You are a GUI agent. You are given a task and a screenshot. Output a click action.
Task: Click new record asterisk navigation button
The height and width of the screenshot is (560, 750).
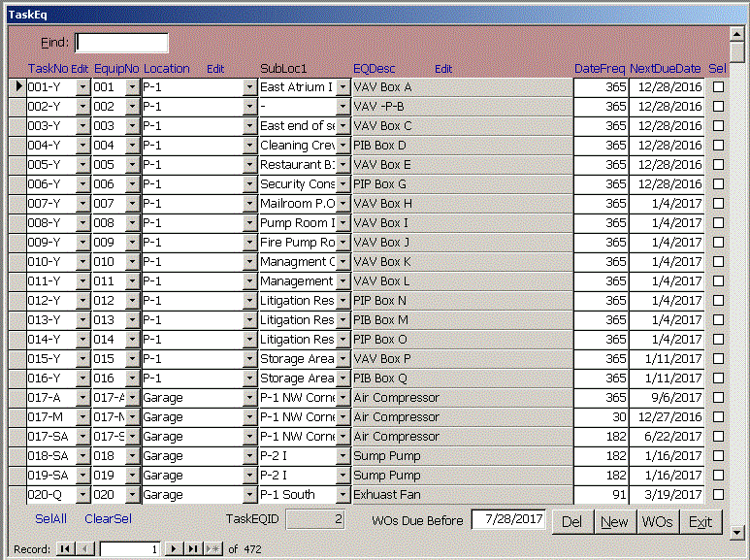[x=213, y=549]
